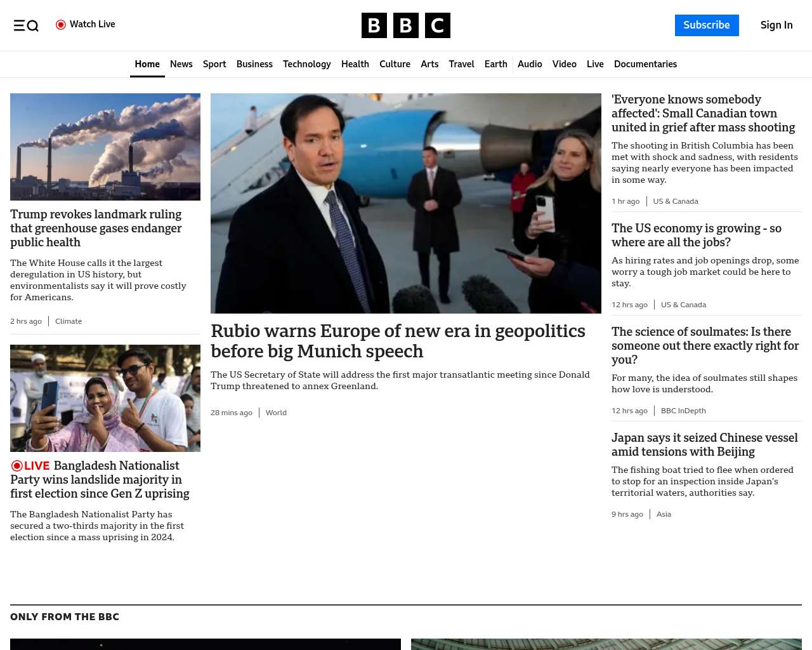
Task: Open the Rubio warns Europe headline
Action: click(398, 341)
